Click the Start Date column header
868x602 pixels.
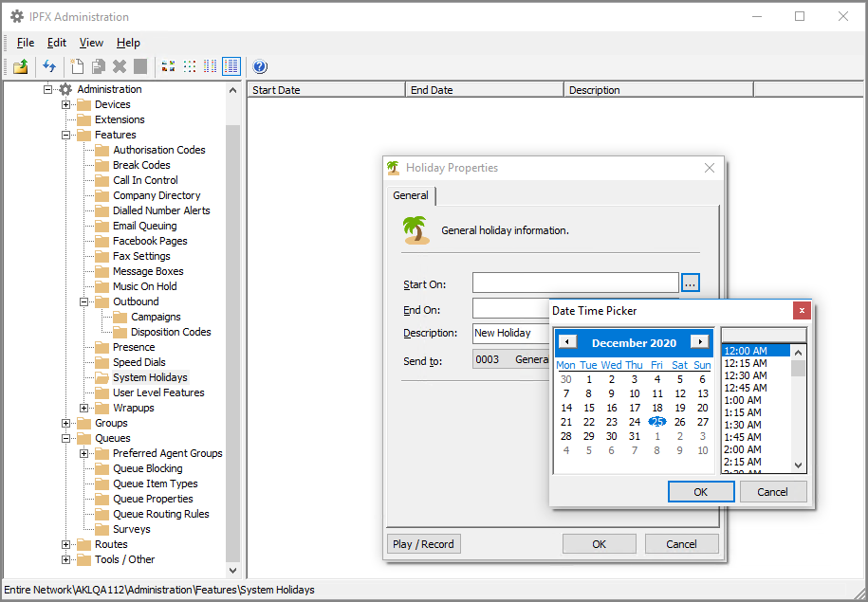(x=326, y=90)
